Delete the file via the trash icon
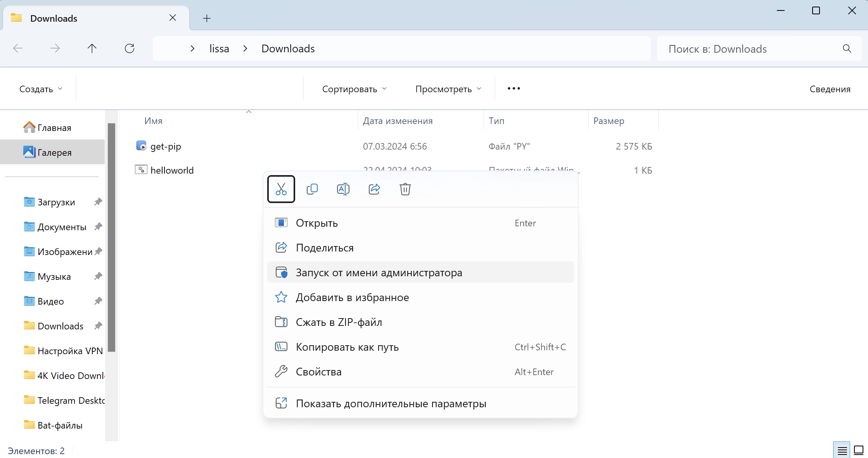The height and width of the screenshot is (458, 868). click(405, 189)
